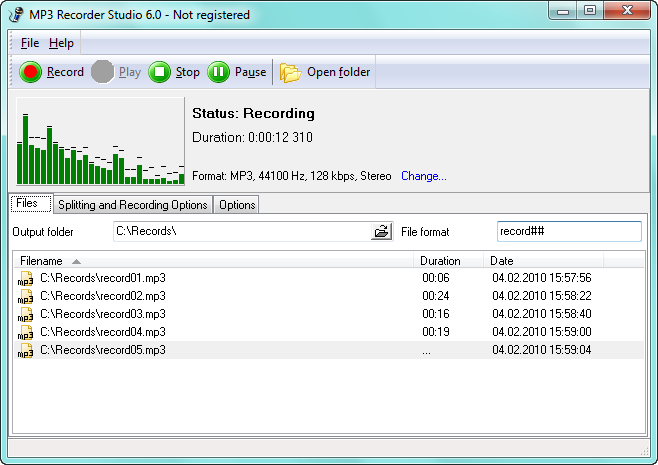This screenshot has width=658, height=465.
Task: Switch to the Options tab
Action: click(237, 205)
